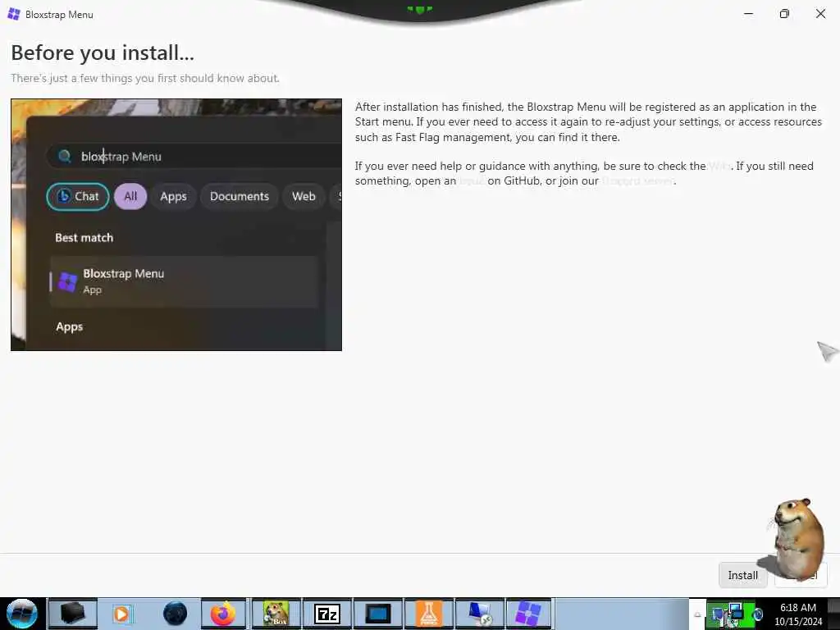The width and height of the screenshot is (840, 630).
Task: Click the Bloxstrap logo in the title bar
Action: (x=14, y=14)
